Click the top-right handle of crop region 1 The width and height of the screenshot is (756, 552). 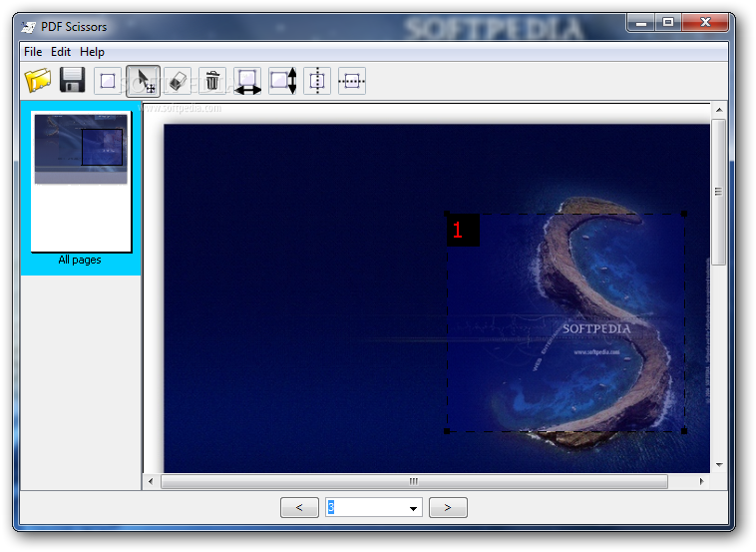pyautogui.click(x=684, y=214)
